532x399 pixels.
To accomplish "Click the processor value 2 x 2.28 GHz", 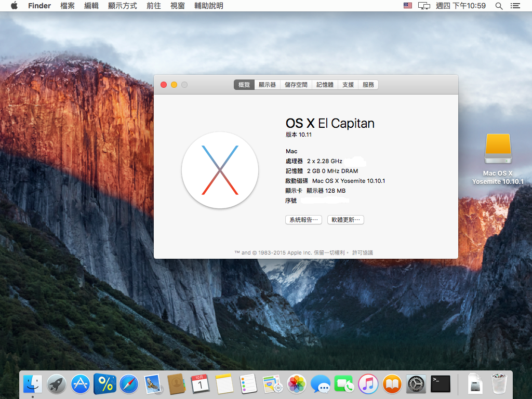I will click(x=325, y=161).
